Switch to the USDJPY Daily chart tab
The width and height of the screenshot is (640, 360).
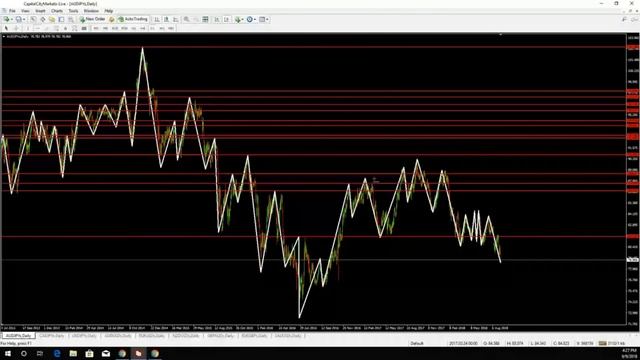84,336
